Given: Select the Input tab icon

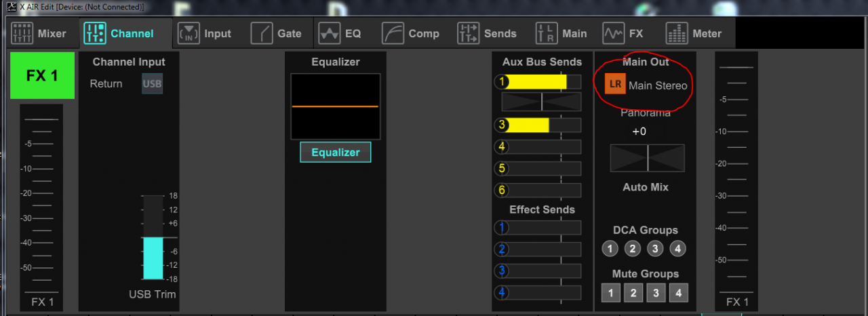Looking at the screenshot, I should coord(189,33).
